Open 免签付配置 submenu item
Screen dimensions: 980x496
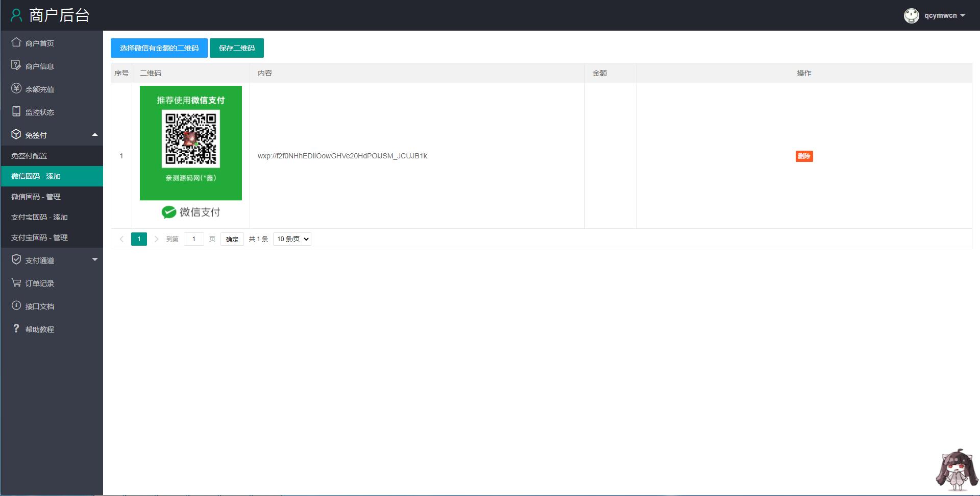(x=52, y=156)
